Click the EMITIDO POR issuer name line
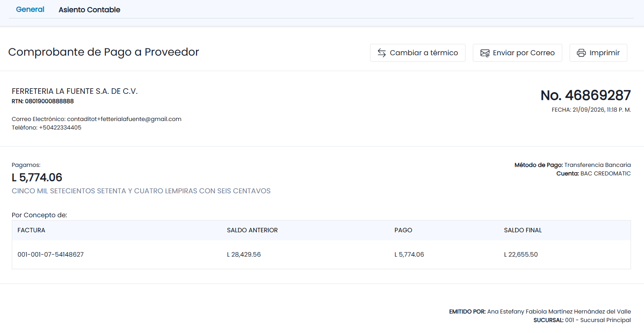The height and width of the screenshot is (333, 644). coord(540,311)
